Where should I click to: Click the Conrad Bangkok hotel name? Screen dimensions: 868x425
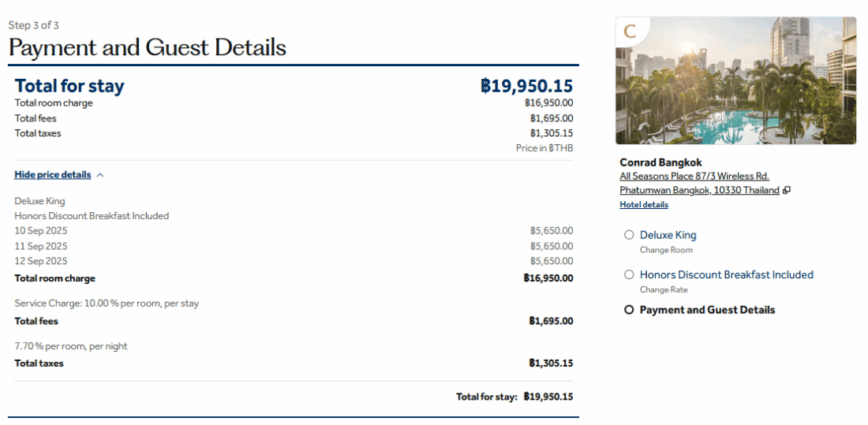tap(660, 162)
